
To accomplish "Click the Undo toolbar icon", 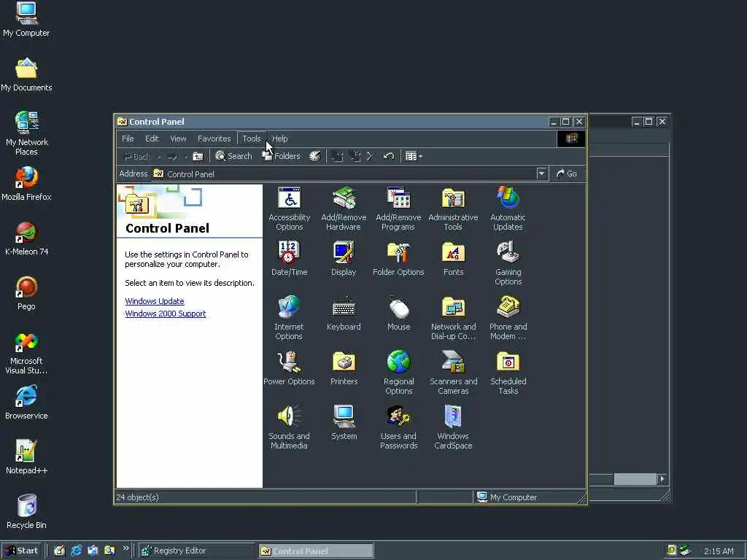I will (389, 156).
